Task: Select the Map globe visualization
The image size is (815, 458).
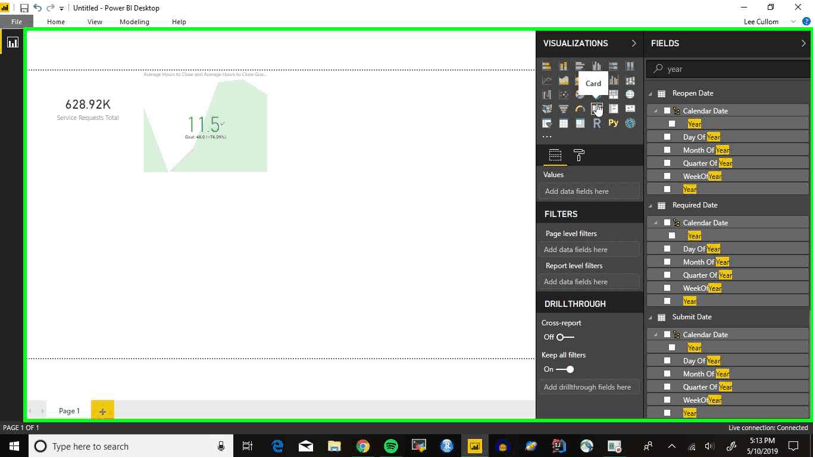Action: point(630,95)
